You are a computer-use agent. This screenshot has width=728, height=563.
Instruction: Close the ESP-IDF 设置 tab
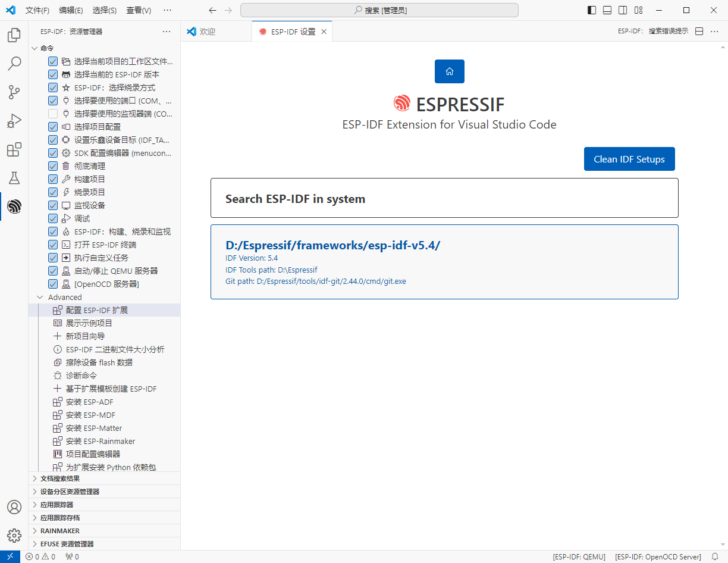[324, 32]
